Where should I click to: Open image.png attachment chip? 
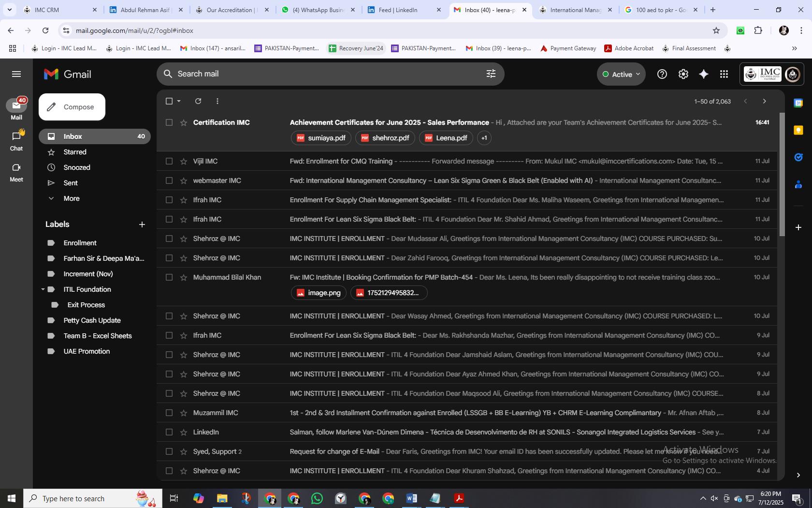(x=319, y=293)
